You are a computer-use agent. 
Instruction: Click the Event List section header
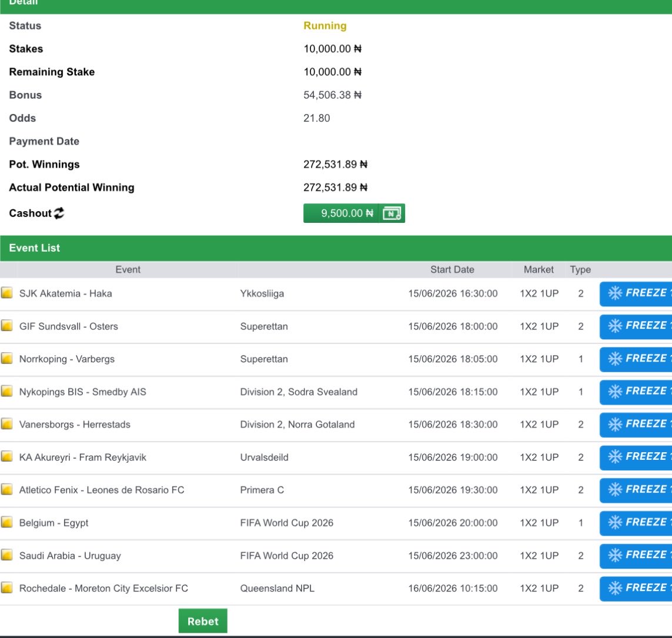tap(336, 248)
